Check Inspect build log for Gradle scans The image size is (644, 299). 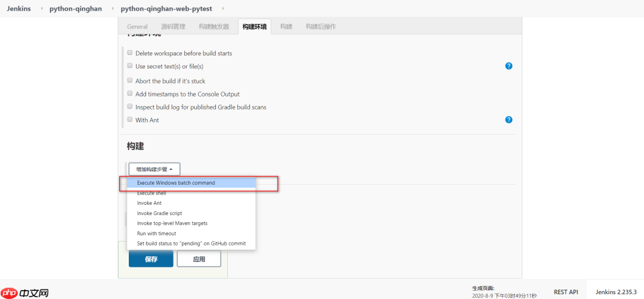click(130, 107)
